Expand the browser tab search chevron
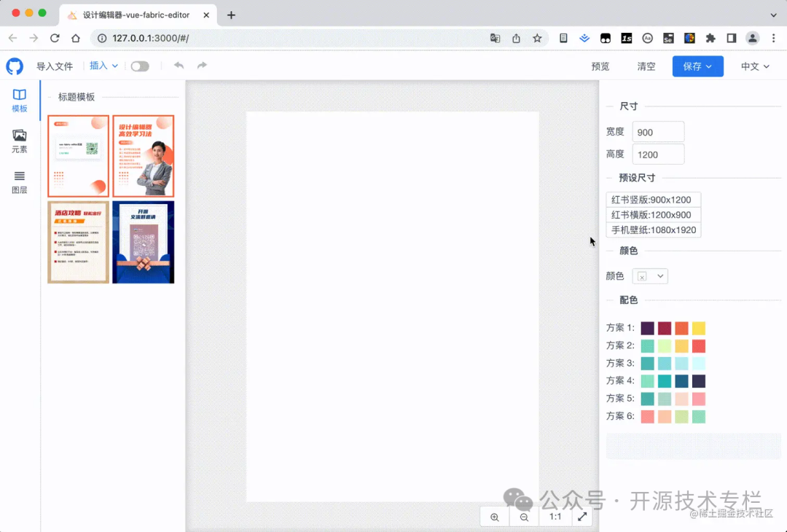 [x=773, y=15]
